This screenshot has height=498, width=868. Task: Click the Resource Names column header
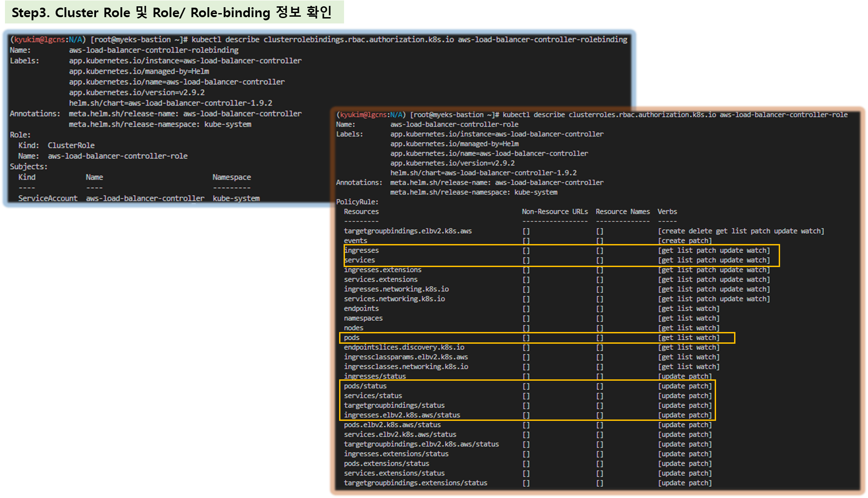click(x=623, y=212)
